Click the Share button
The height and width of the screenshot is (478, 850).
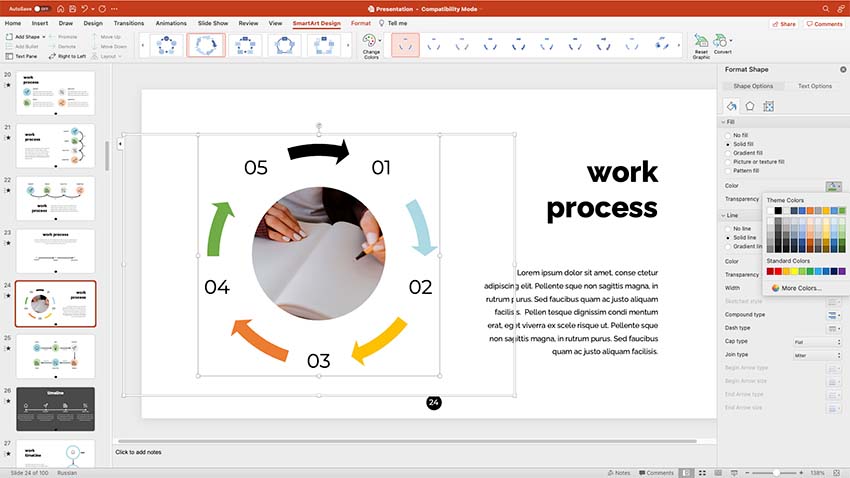coord(783,23)
